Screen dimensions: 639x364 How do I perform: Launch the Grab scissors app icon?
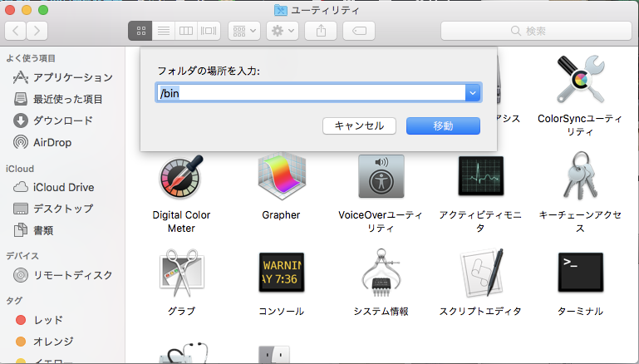pos(181,272)
